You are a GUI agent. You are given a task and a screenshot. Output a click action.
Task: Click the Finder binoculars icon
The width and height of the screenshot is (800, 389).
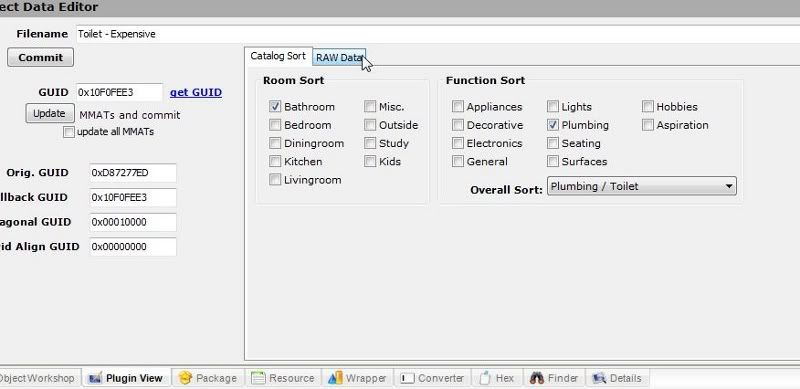[x=537, y=378]
